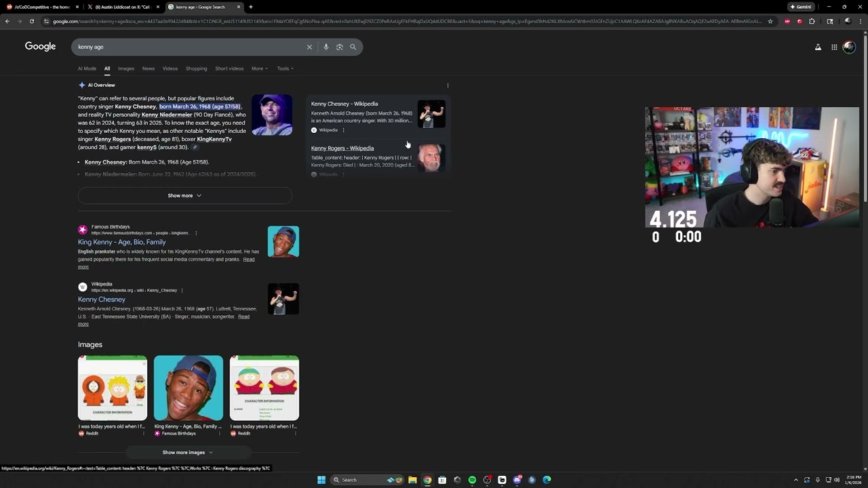868x488 pixels.
Task: Open search by image (Lens) icon
Action: coord(340,47)
